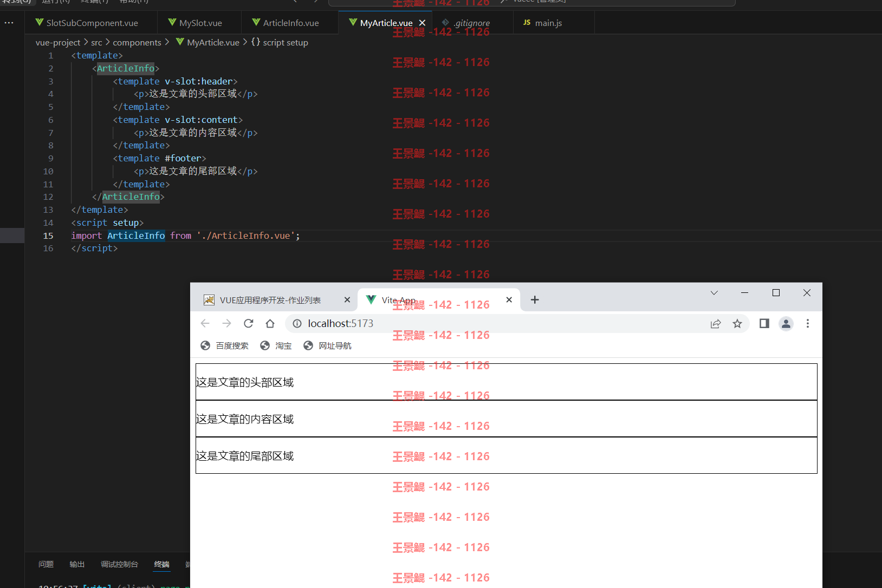Click line number 15 in the editor gutter
This screenshot has width=882, height=588.
pos(48,236)
